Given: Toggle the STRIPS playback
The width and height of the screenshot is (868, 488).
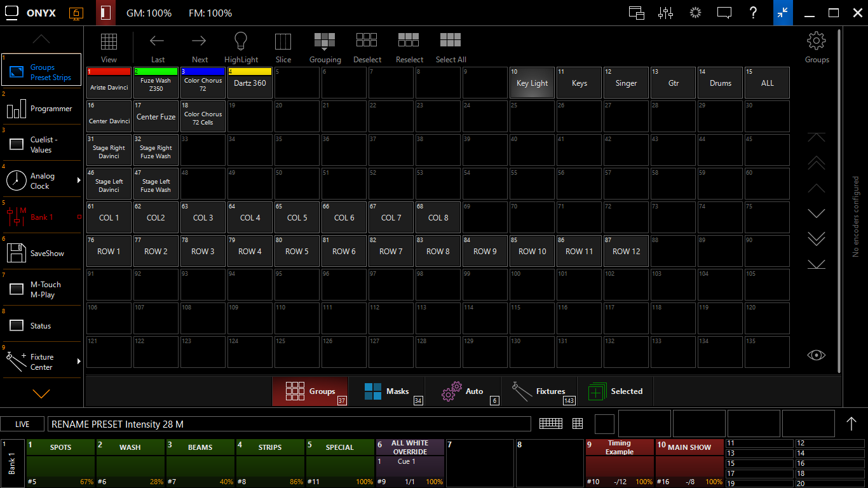Looking at the screenshot, I should (x=270, y=463).
